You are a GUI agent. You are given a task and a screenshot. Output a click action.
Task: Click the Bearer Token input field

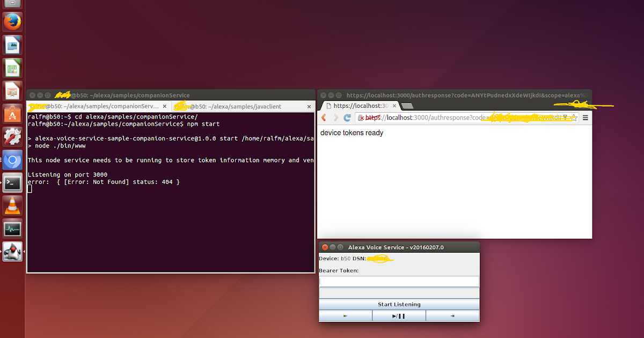point(399,281)
